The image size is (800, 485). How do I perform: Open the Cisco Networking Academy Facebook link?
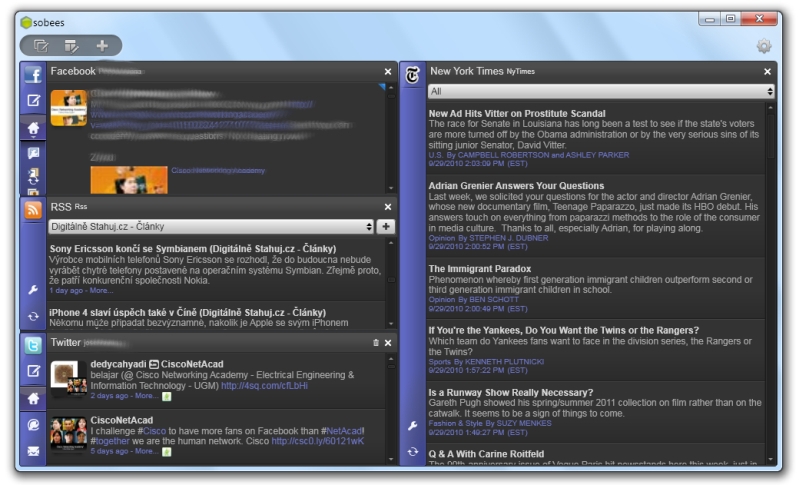click(x=218, y=170)
